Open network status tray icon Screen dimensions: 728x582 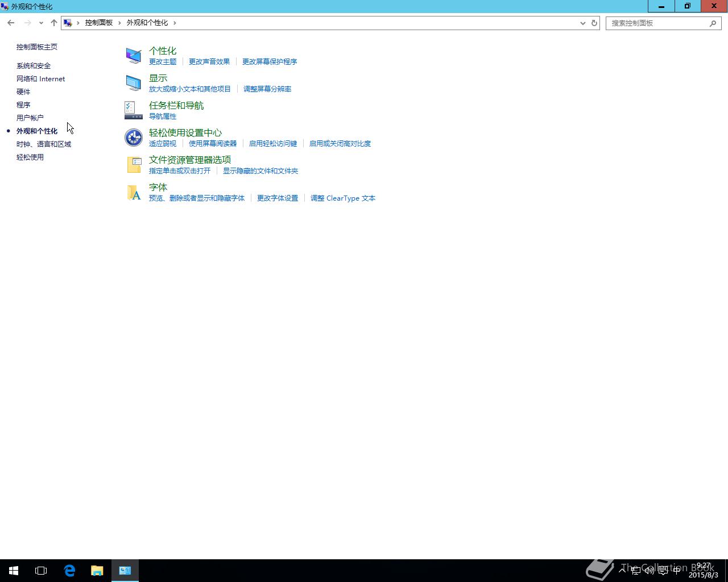click(636, 571)
